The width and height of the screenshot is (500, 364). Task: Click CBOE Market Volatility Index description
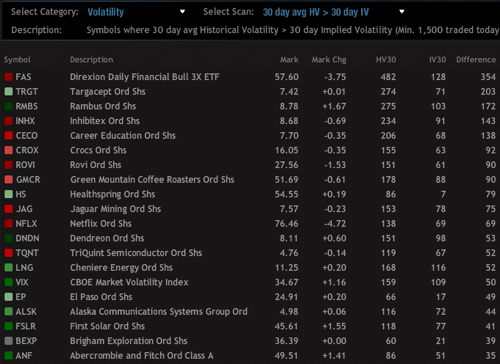click(x=129, y=282)
